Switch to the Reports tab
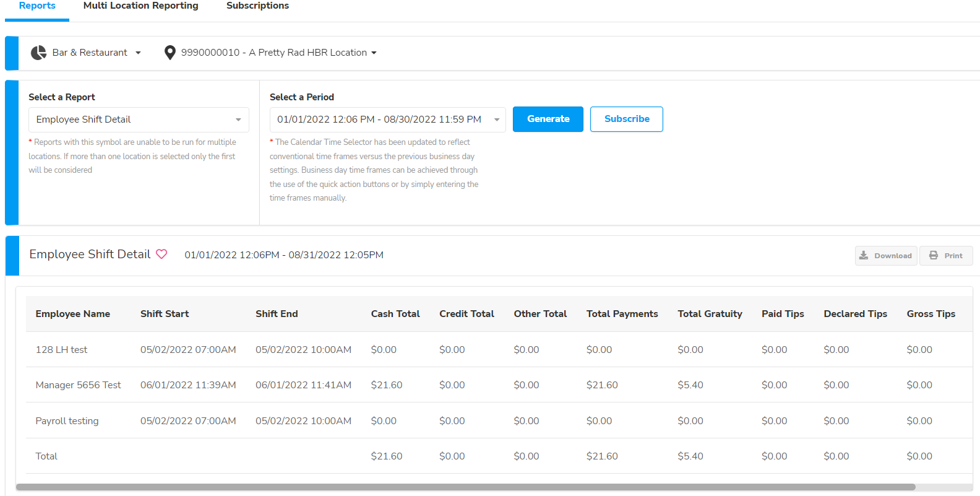 click(x=37, y=6)
